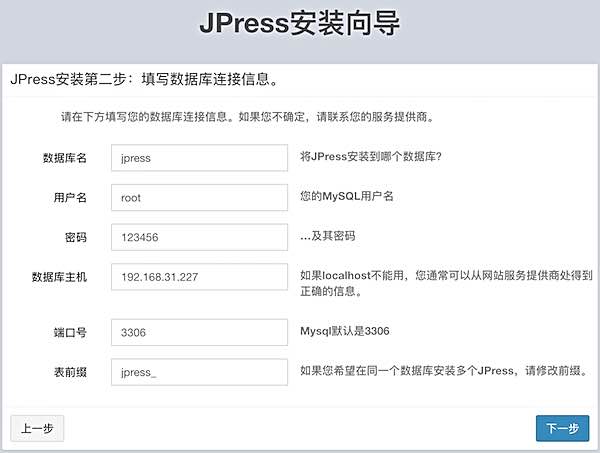
Task: Click the JPress安装第二步 step heading
Action: click(142, 79)
